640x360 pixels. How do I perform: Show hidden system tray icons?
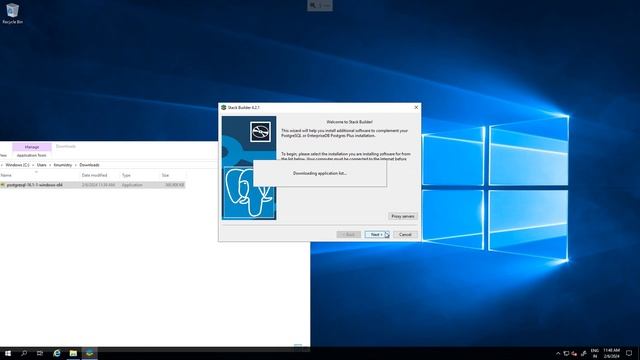coord(558,353)
